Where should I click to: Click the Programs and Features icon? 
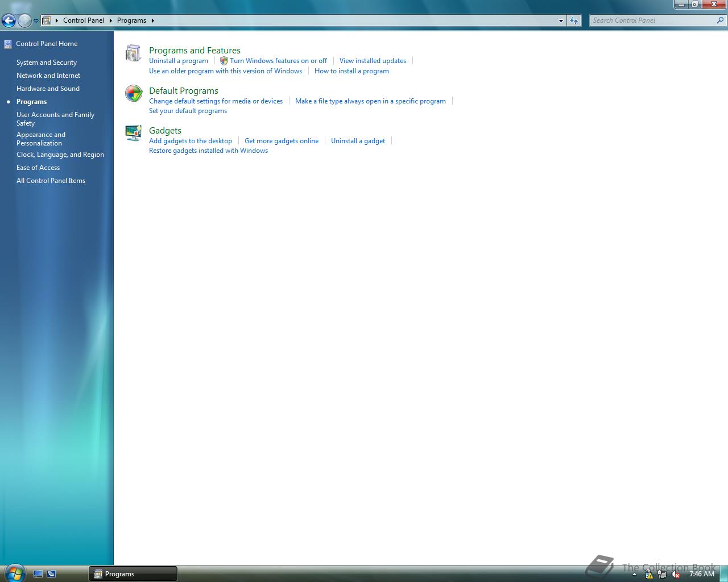tap(133, 53)
